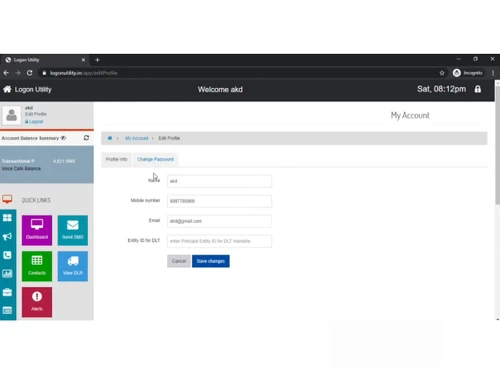Go to My Account in the breadcrumb

(137, 138)
